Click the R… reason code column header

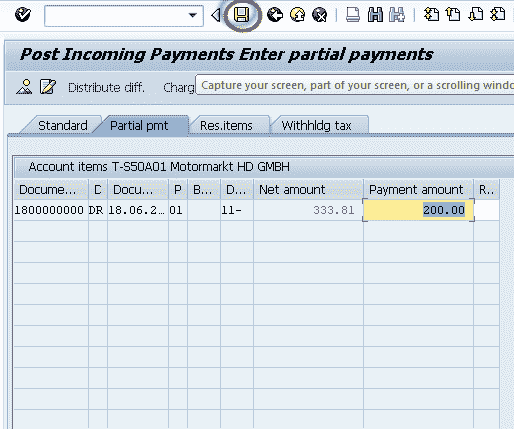point(486,190)
